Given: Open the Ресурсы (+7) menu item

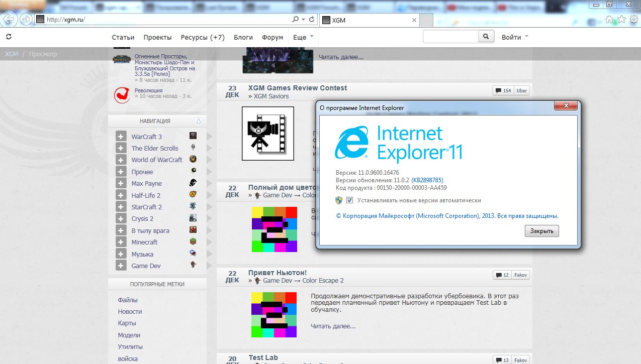Looking at the screenshot, I should point(203,37).
